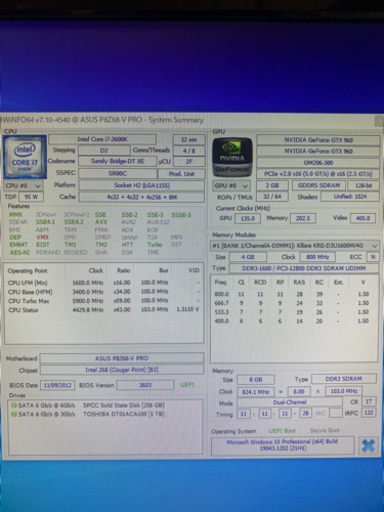Click the 800 MHz module clock field
The height and width of the screenshot is (512, 384).
tap(318, 257)
